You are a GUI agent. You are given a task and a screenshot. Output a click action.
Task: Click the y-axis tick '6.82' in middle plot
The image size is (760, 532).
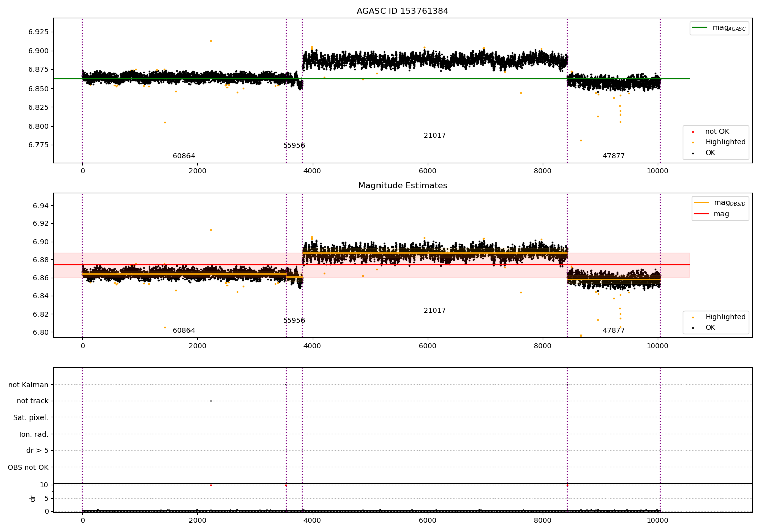[x=41, y=315]
